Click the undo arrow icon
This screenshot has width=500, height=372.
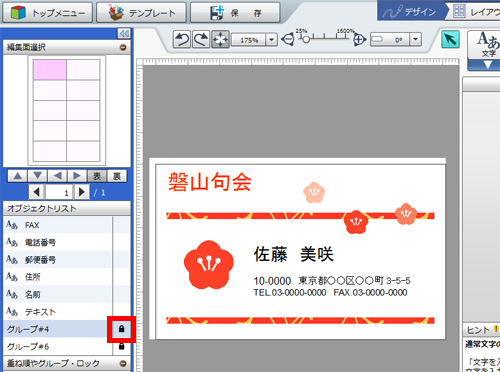[182, 40]
